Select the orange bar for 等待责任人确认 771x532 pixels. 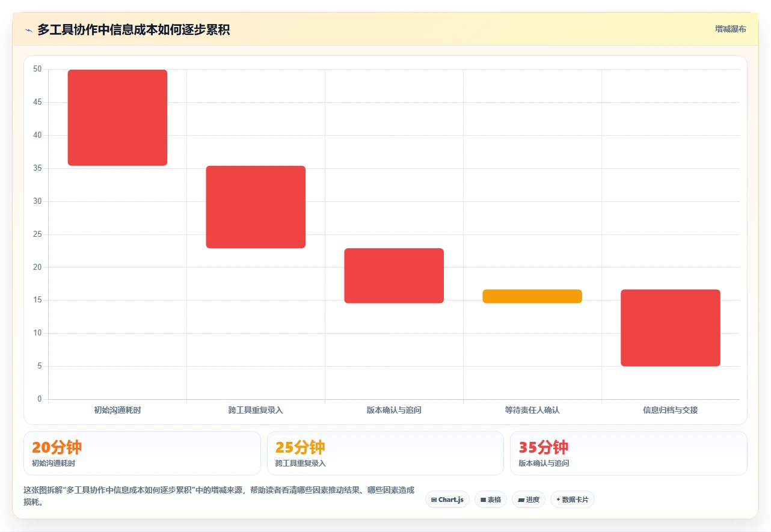(x=532, y=296)
